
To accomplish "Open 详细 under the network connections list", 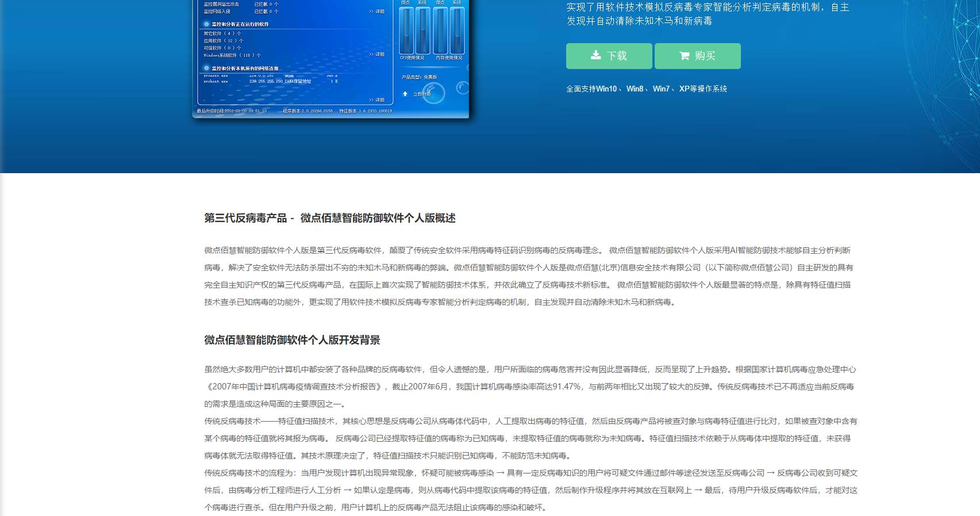I will click(x=377, y=100).
